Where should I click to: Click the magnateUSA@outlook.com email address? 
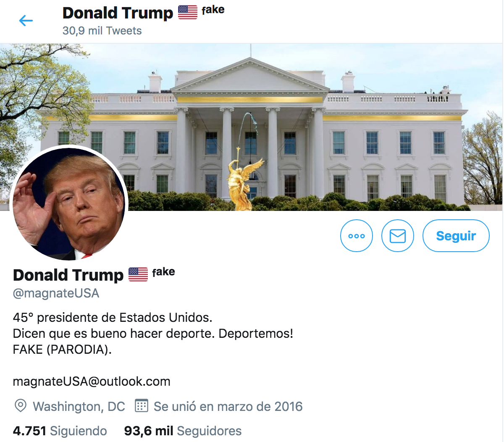[92, 381]
